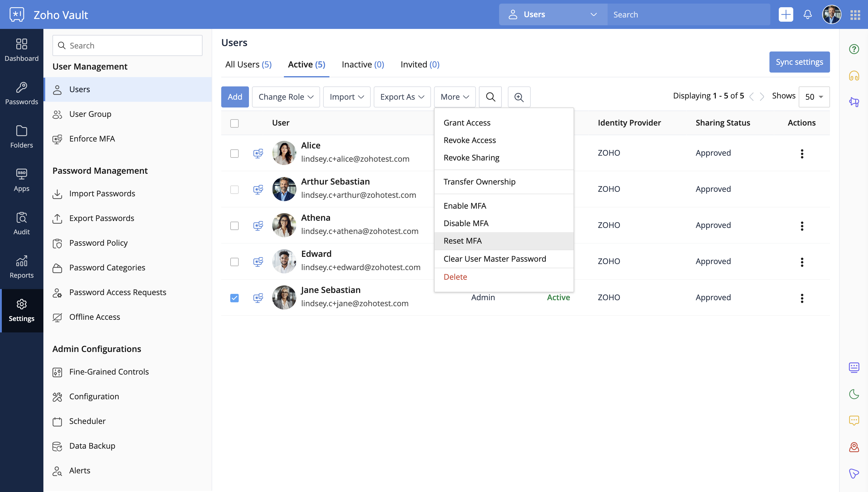The image size is (868, 492).
Task: Open the Audit section
Action: [x=22, y=223]
